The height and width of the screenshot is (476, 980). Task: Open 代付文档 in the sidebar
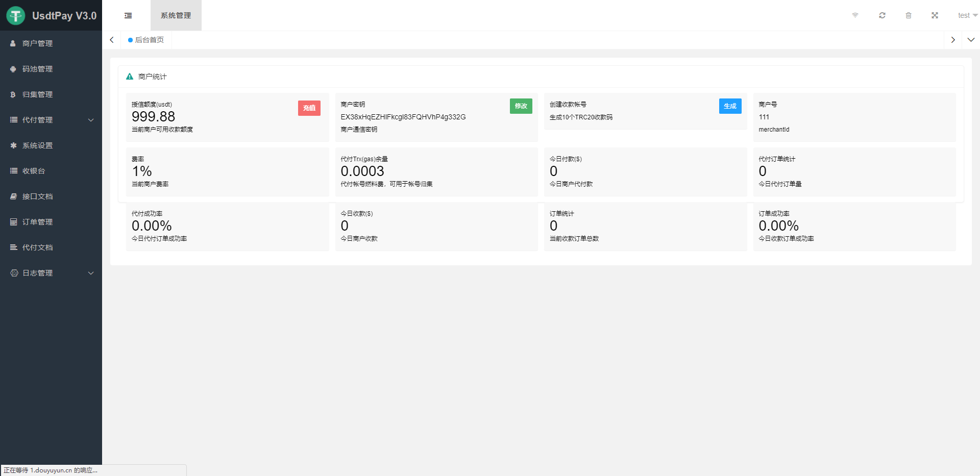51,247
